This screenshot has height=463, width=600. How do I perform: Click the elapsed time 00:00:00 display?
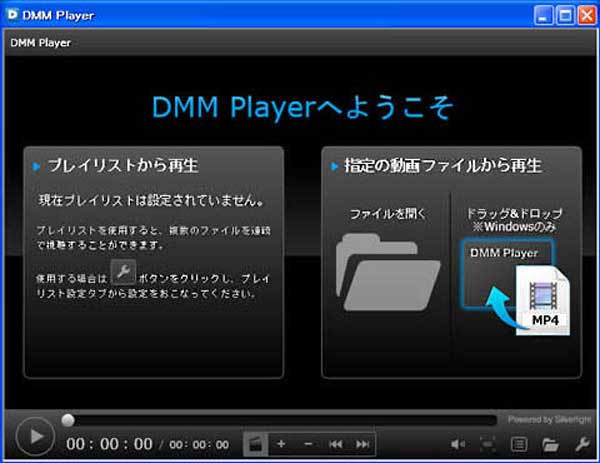109,444
